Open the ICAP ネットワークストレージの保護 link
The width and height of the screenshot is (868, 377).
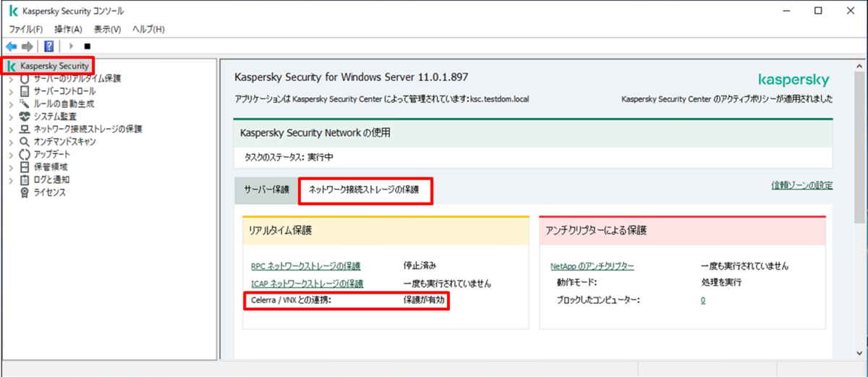(x=307, y=284)
